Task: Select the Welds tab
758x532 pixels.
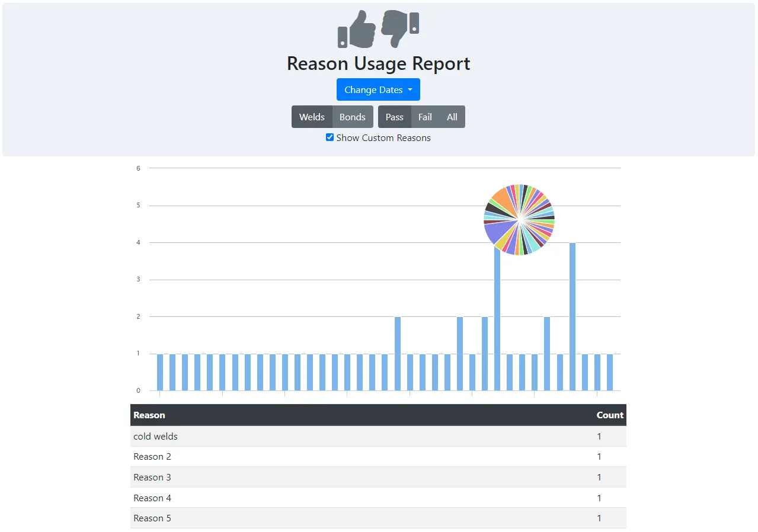Action: (312, 117)
